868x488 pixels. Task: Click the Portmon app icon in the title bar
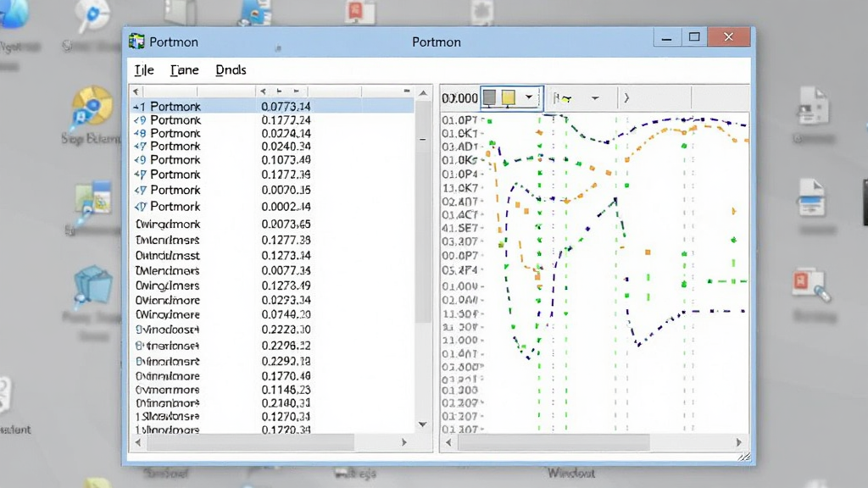coord(136,42)
